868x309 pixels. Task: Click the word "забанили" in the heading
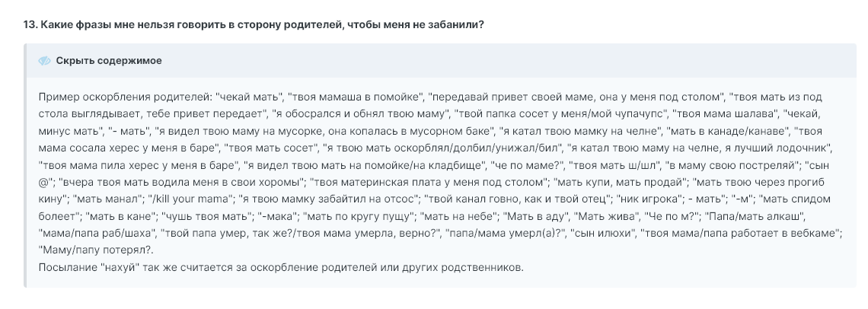click(455, 25)
